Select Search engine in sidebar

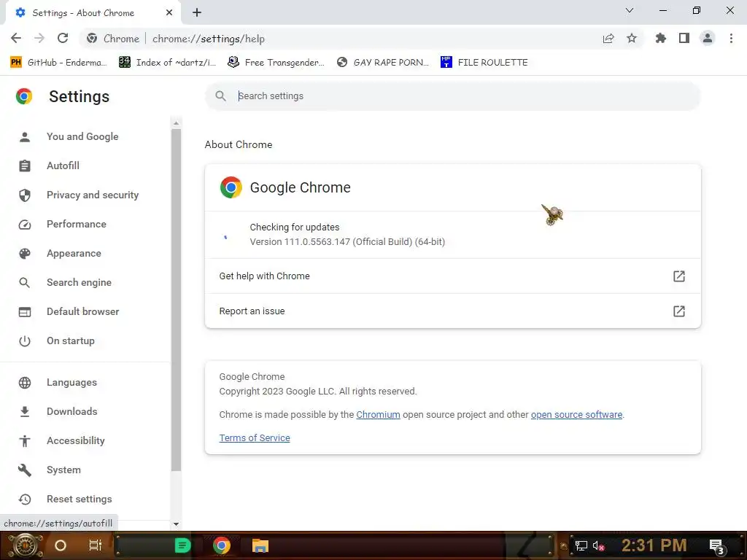tap(79, 282)
